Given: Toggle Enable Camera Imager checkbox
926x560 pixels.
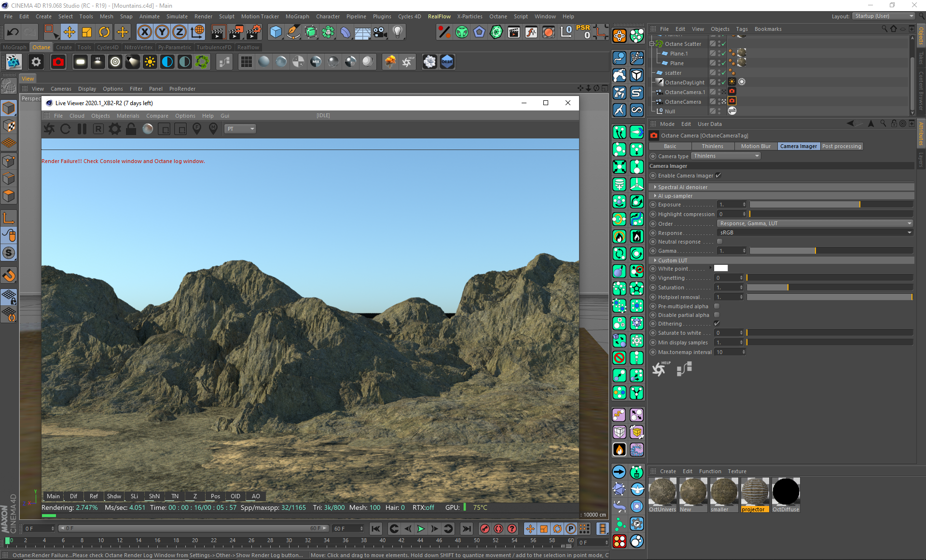Looking at the screenshot, I should tap(719, 176).
